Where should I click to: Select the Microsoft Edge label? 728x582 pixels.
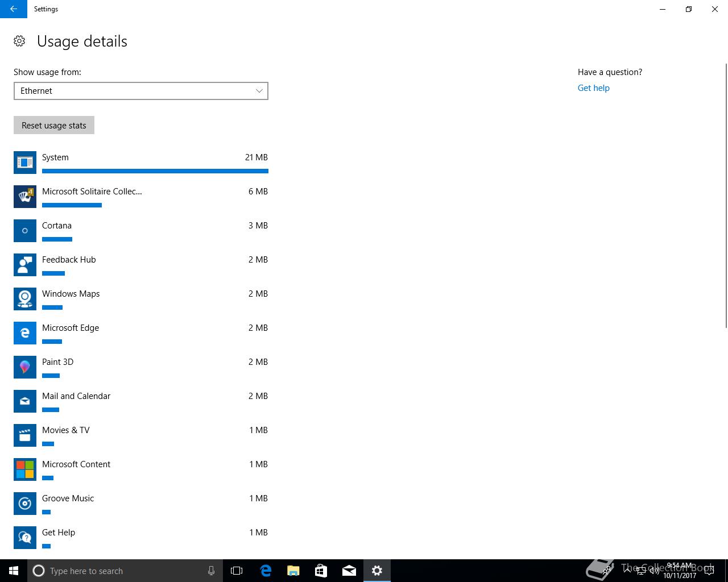click(71, 328)
